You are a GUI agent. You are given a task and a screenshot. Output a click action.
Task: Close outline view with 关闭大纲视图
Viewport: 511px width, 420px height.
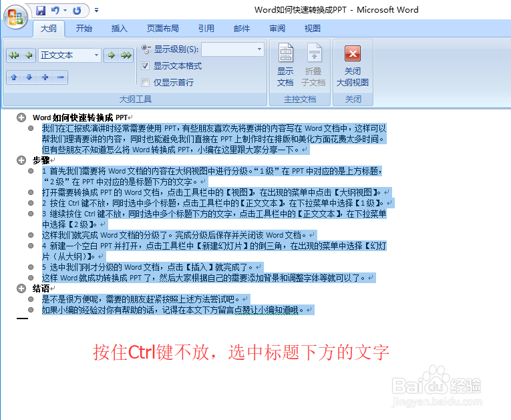point(353,67)
